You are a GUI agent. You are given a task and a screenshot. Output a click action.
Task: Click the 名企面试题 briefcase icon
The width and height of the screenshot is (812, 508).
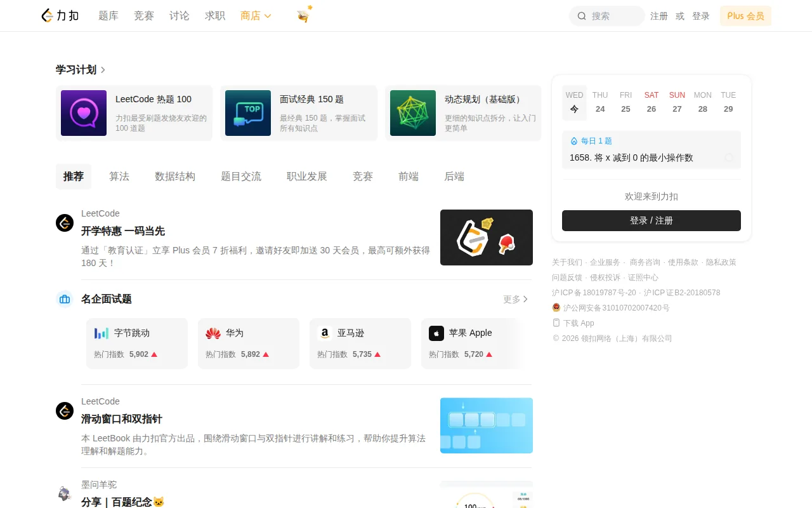pyautogui.click(x=65, y=299)
